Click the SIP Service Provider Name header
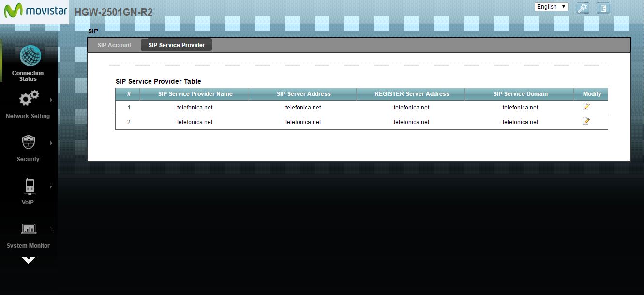Image resolution: width=644 pixels, height=295 pixels. tap(195, 94)
